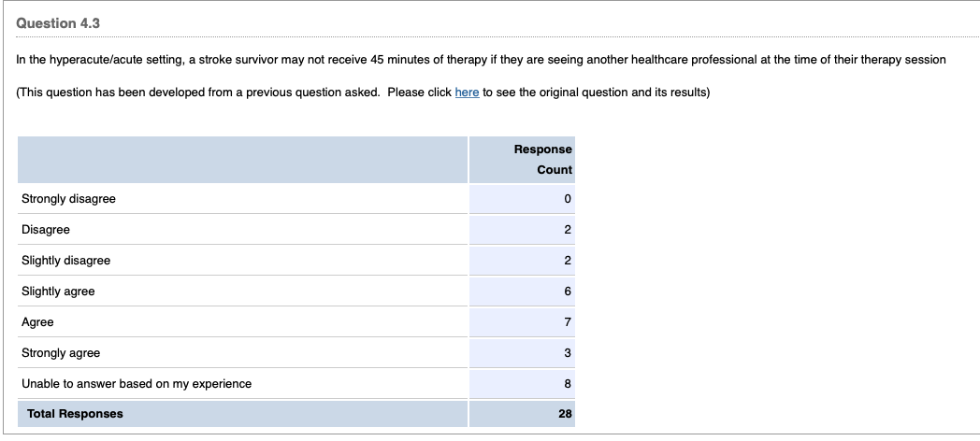Image resolution: width=980 pixels, height=441 pixels.
Task: Click the 'here' link to the original question
Action: tap(467, 92)
